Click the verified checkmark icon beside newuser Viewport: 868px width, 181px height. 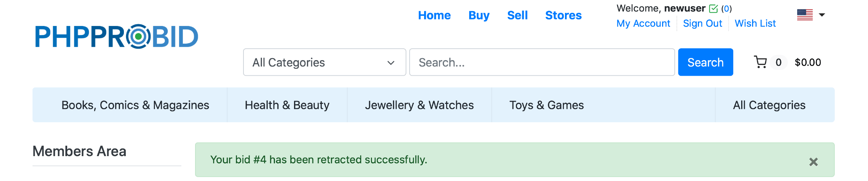713,8
